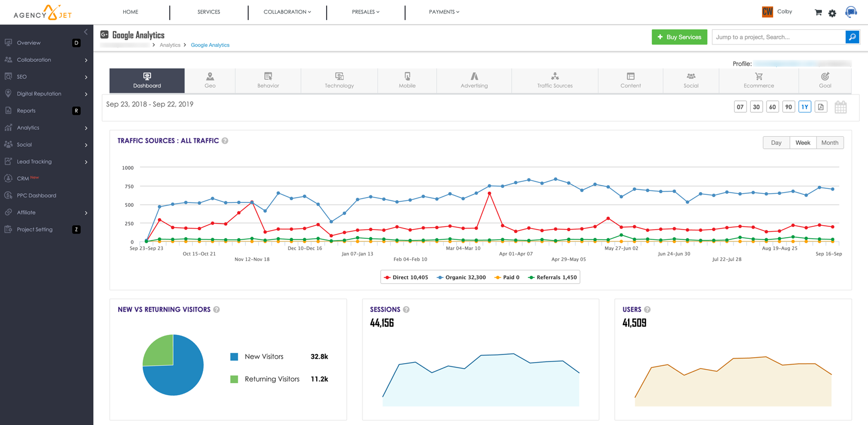Click the Buy Services button

tap(679, 37)
